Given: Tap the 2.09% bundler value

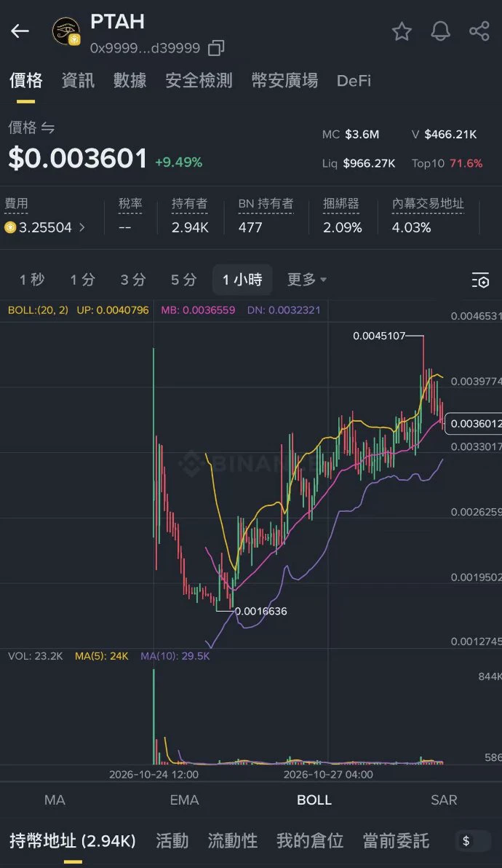Looking at the screenshot, I should (343, 227).
